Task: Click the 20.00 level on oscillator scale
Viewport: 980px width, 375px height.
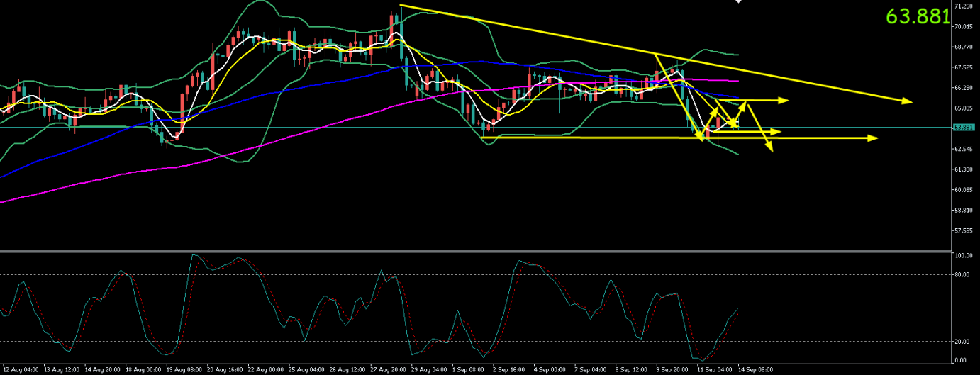Action: click(962, 342)
